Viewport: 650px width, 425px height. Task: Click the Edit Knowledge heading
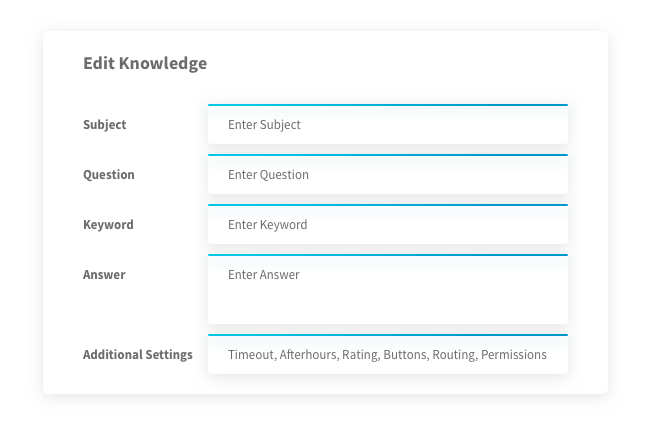pos(145,63)
